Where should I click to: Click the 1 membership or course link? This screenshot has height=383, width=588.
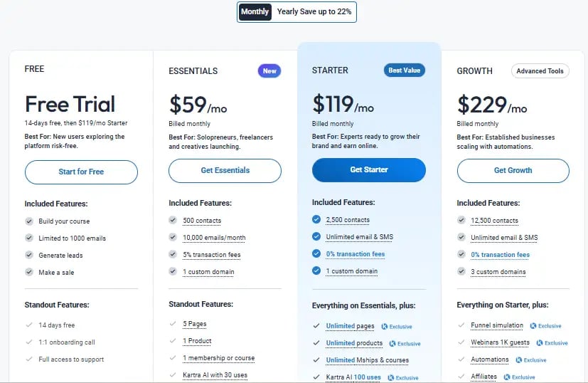point(218,358)
